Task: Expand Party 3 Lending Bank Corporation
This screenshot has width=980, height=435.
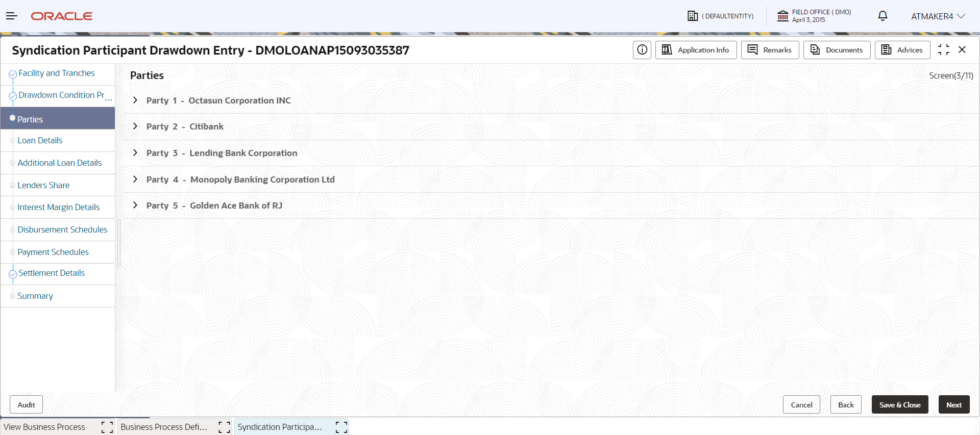Action: pyautogui.click(x=135, y=152)
